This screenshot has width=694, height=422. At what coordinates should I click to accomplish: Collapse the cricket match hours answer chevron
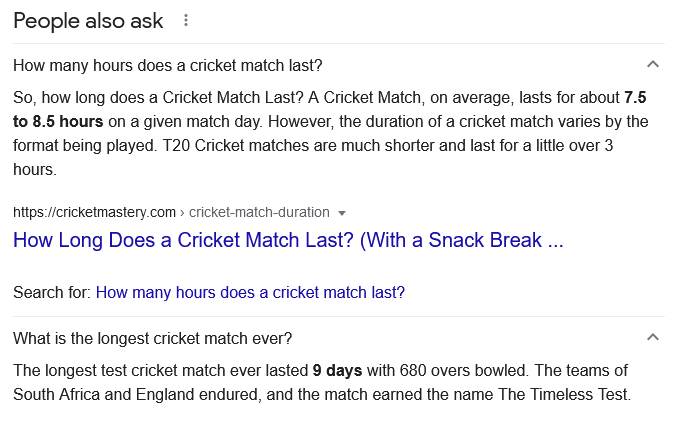[x=653, y=65]
